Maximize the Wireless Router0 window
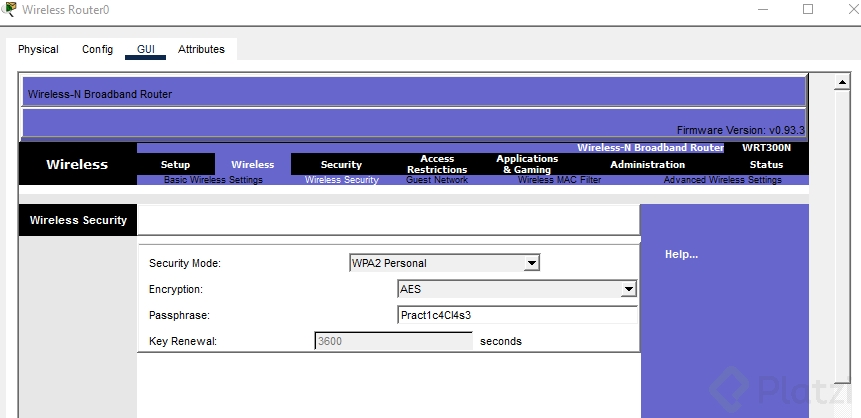The height and width of the screenshot is (418, 861). click(x=808, y=9)
